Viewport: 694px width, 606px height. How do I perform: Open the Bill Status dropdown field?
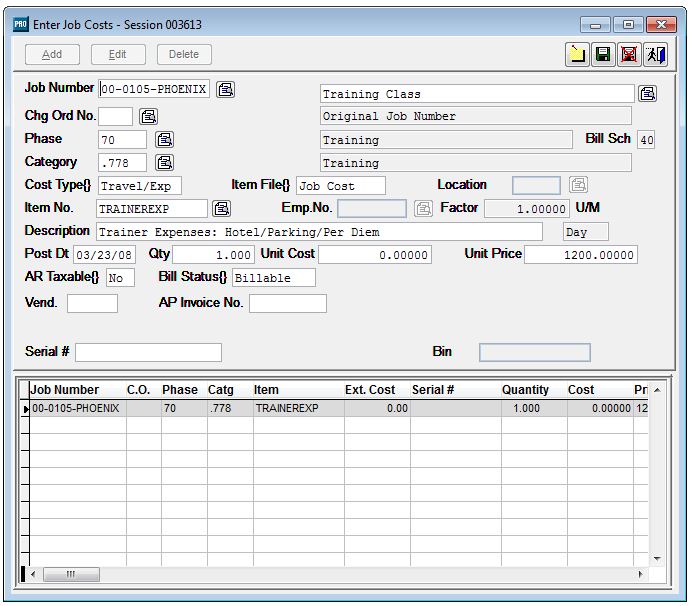click(x=274, y=278)
